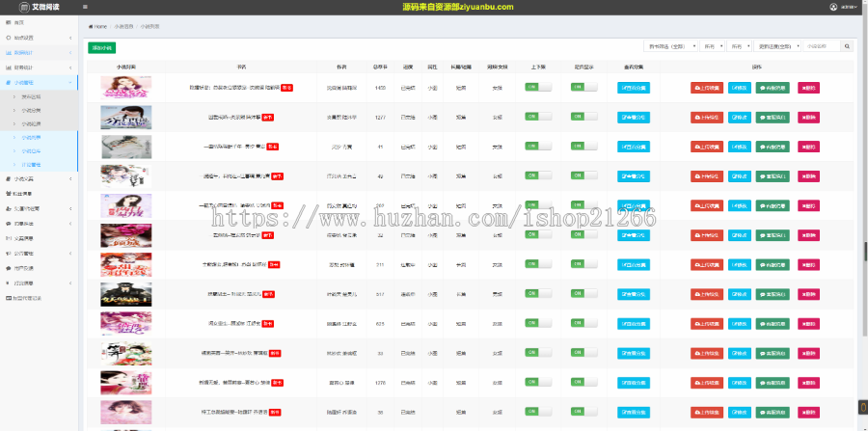Select 小说分类 submenu item
This screenshot has height=431, width=868.
39,110
